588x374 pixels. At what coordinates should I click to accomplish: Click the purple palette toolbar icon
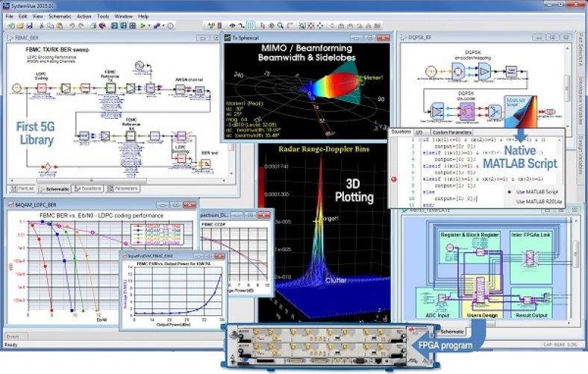click(102, 26)
